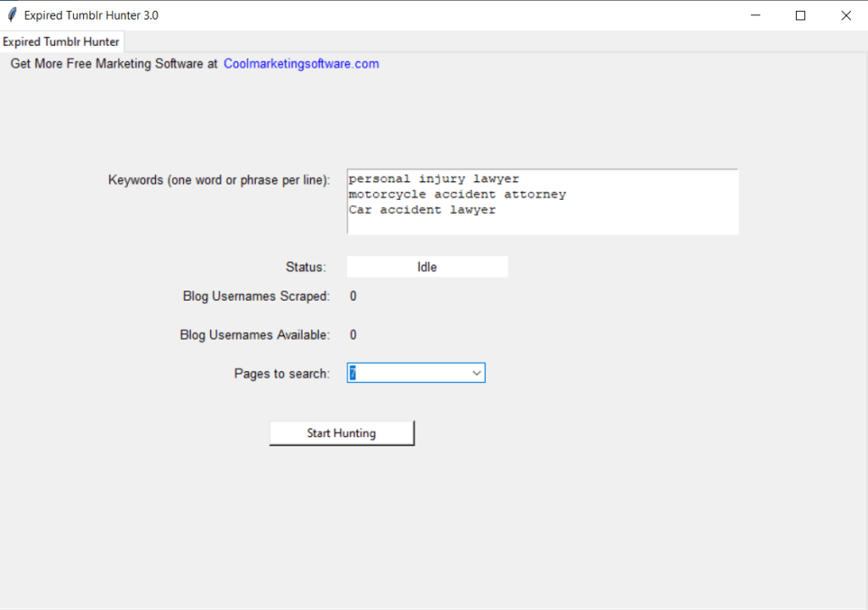Open the Coolmarketingsoftware.com link
Screen dimensions: 868x610
click(301, 64)
